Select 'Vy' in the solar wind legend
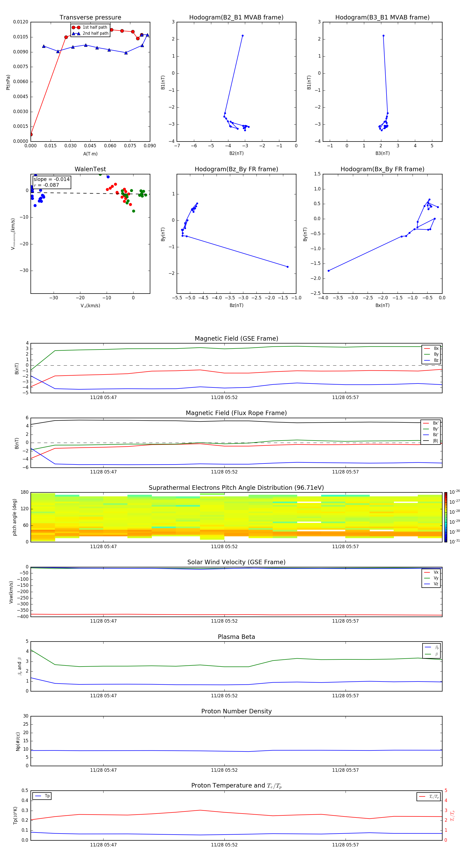Screen dimensions: 473x868 [x=431, y=578]
